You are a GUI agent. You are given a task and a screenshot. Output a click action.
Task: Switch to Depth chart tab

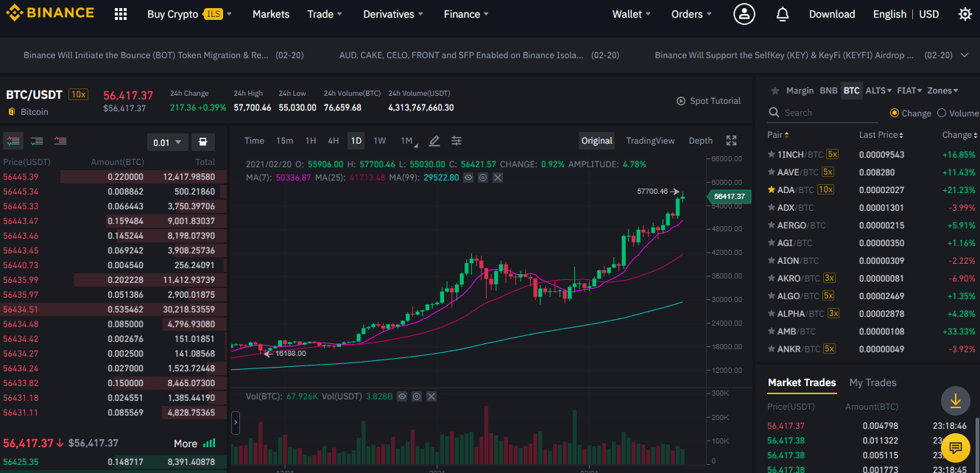[x=700, y=141]
